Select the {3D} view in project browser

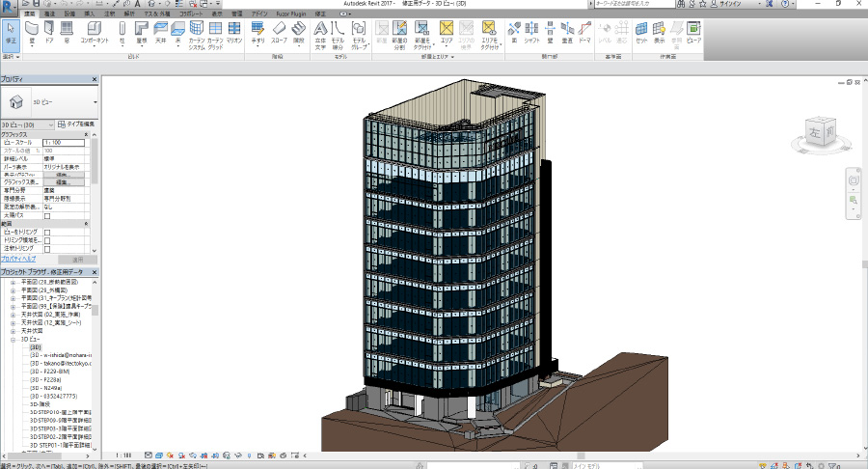pos(36,347)
